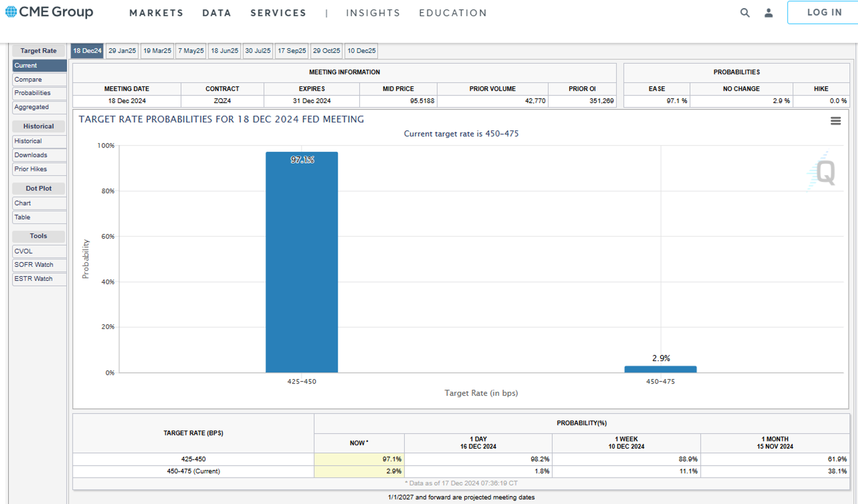Select the SOFR Watch tool
The height and width of the screenshot is (504, 858).
33,265
